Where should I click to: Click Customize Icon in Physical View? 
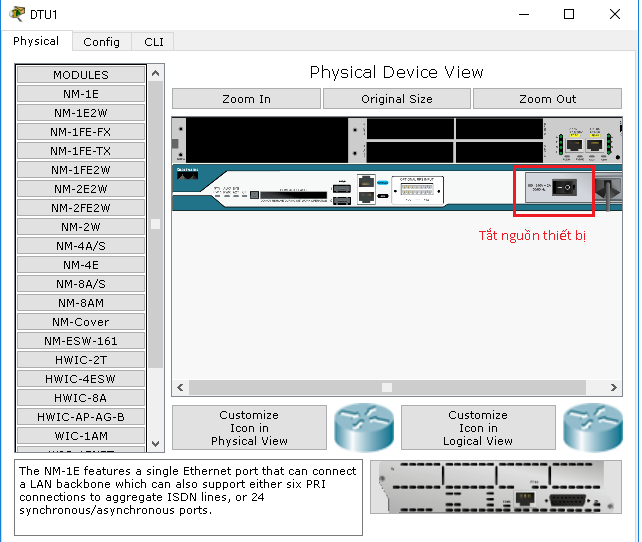point(249,428)
